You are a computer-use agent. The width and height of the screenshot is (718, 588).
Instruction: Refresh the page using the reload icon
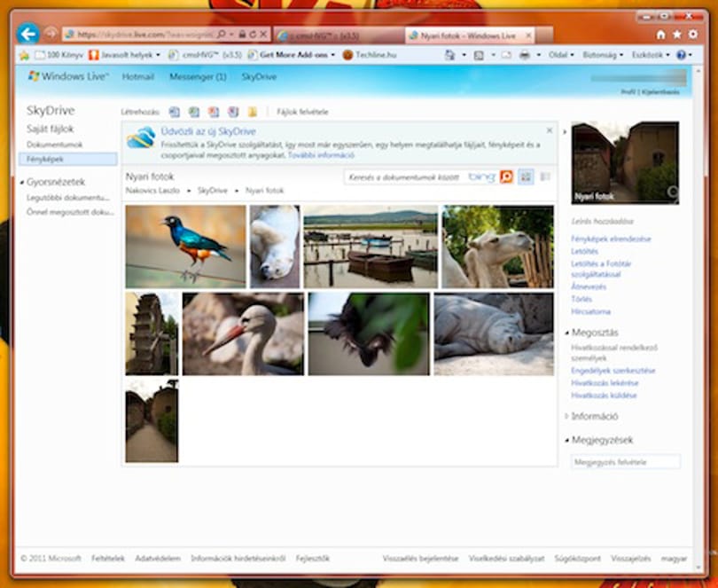pos(253,35)
